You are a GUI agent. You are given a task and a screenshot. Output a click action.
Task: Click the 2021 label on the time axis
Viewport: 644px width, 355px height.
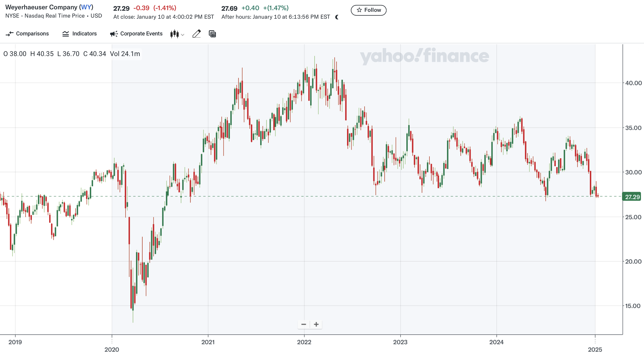[x=208, y=342]
